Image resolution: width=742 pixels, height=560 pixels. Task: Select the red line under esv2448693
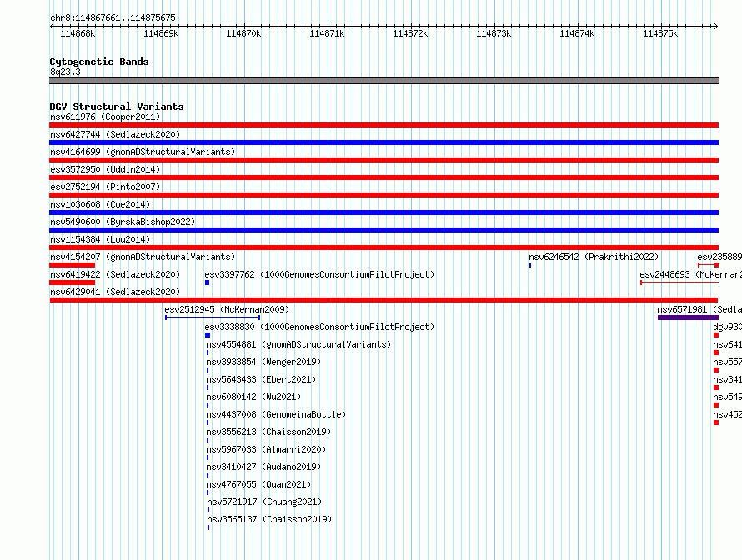click(x=679, y=282)
